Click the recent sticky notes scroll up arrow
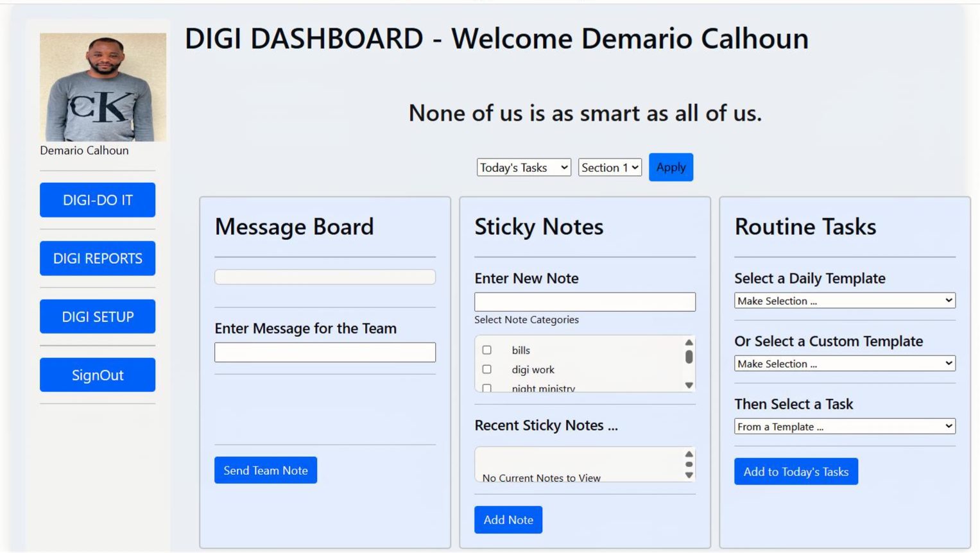This screenshot has height=553, width=980. 689,454
